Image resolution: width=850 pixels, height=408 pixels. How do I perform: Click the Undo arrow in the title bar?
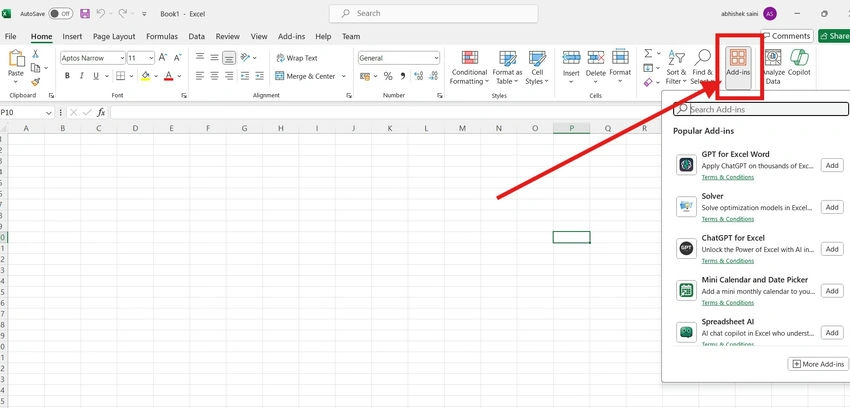pyautogui.click(x=101, y=14)
